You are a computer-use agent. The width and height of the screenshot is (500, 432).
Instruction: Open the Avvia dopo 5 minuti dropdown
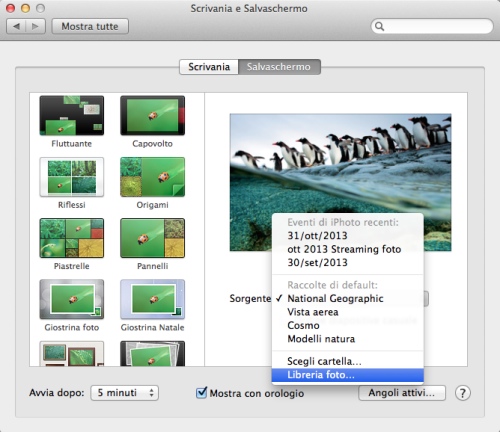click(x=124, y=393)
